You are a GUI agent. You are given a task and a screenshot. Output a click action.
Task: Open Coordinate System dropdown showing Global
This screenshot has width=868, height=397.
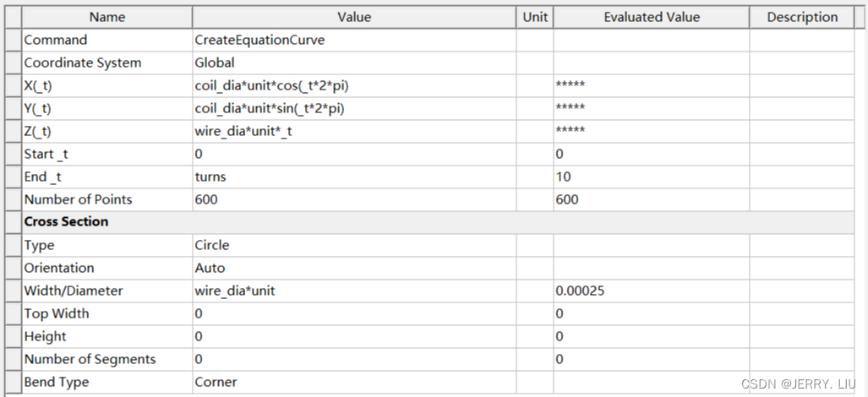tap(354, 63)
